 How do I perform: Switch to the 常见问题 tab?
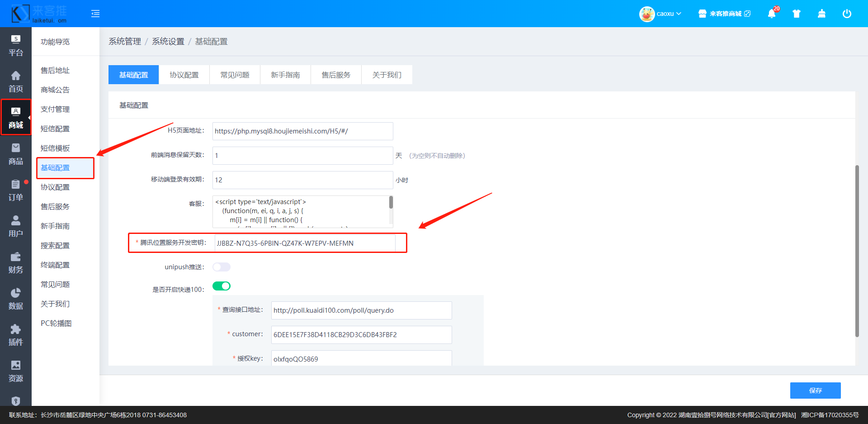point(235,75)
